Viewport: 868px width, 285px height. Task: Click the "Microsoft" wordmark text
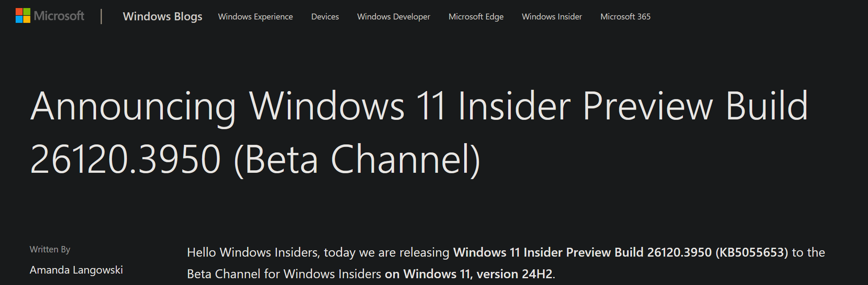[x=59, y=16]
